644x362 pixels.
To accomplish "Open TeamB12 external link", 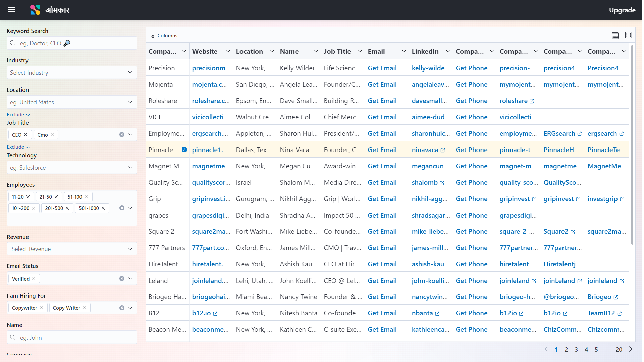I will (x=620, y=314).
